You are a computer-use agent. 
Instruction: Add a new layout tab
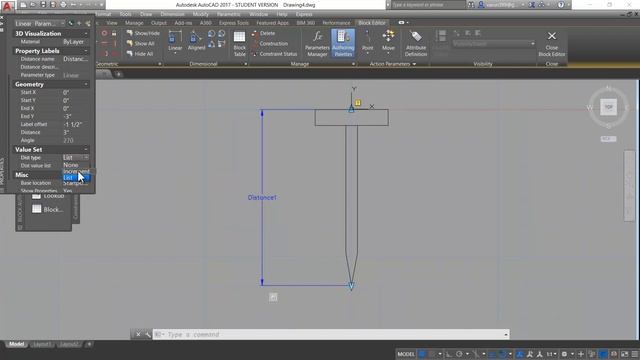89,344
